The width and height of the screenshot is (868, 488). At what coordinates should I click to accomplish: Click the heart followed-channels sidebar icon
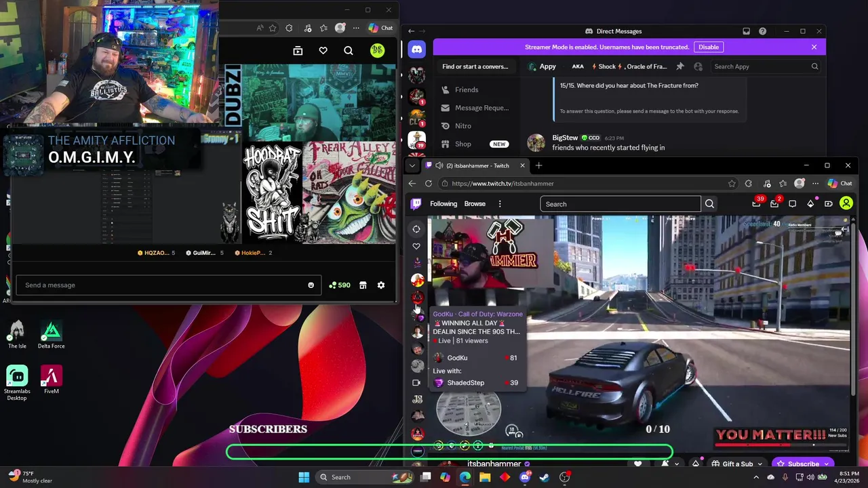416,246
